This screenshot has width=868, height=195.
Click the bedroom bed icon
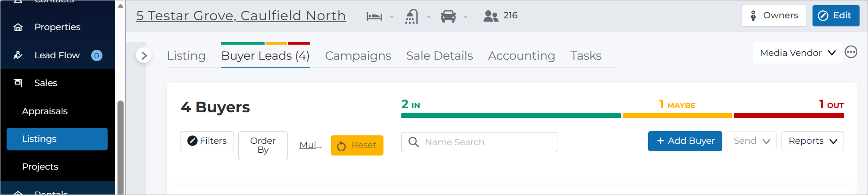374,16
